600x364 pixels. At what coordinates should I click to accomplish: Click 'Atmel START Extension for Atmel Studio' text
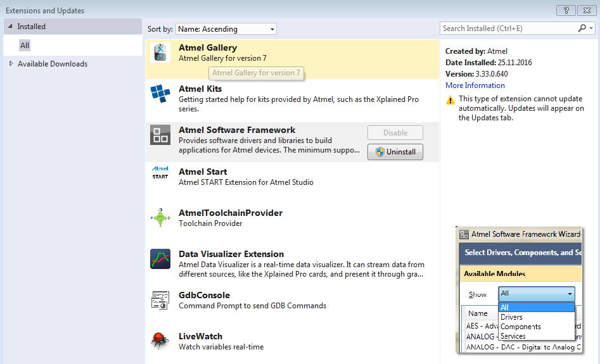pyautogui.click(x=246, y=182)
